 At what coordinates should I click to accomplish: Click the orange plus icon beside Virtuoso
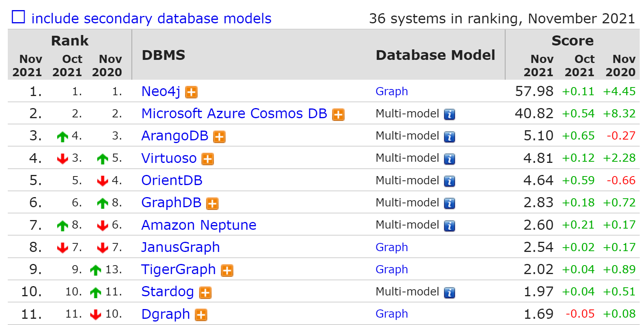[x=207, y=159]
